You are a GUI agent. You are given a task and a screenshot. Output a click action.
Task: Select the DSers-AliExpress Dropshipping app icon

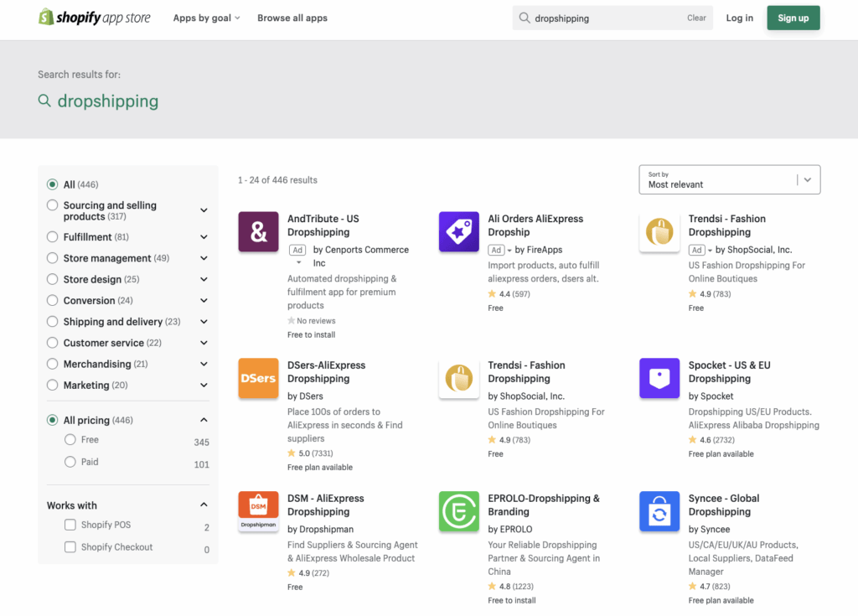(258, 378)
